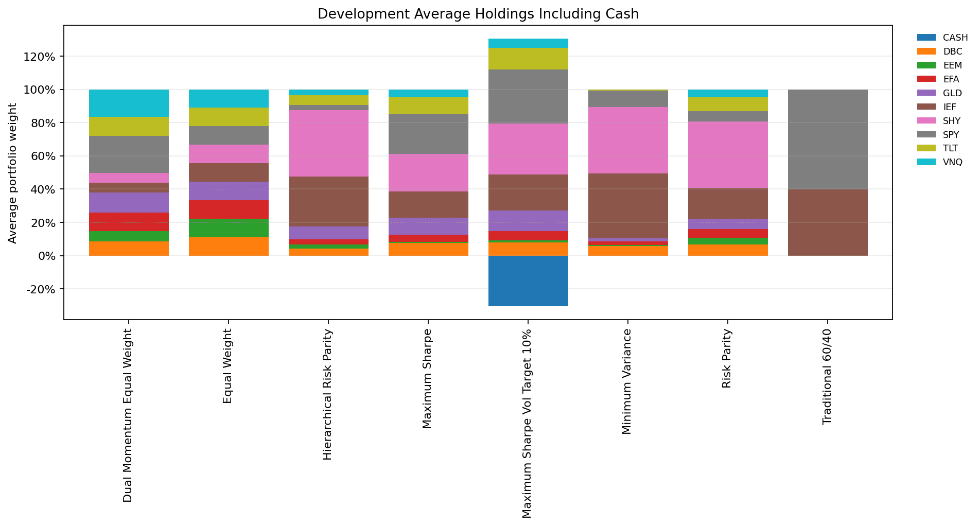Click the GLD segment of Maximum Sharpe bar
The width and height of the screenshot is (980, 526).
[428, 226]
